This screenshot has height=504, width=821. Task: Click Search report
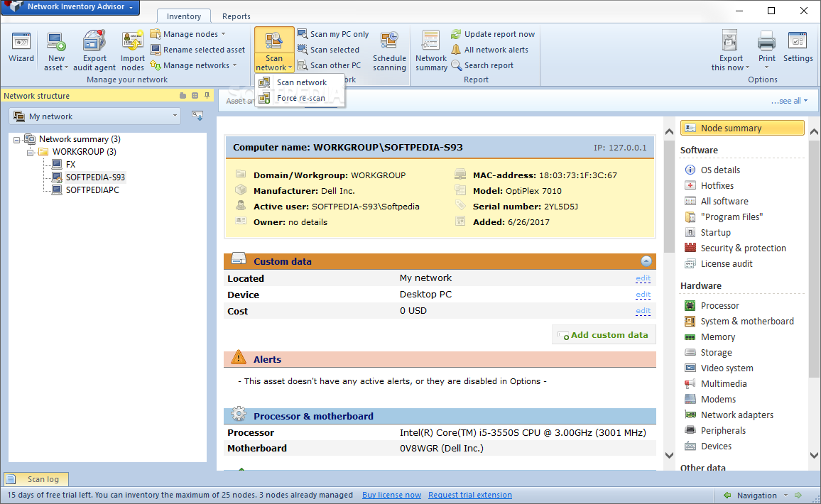tap(482, 65)
